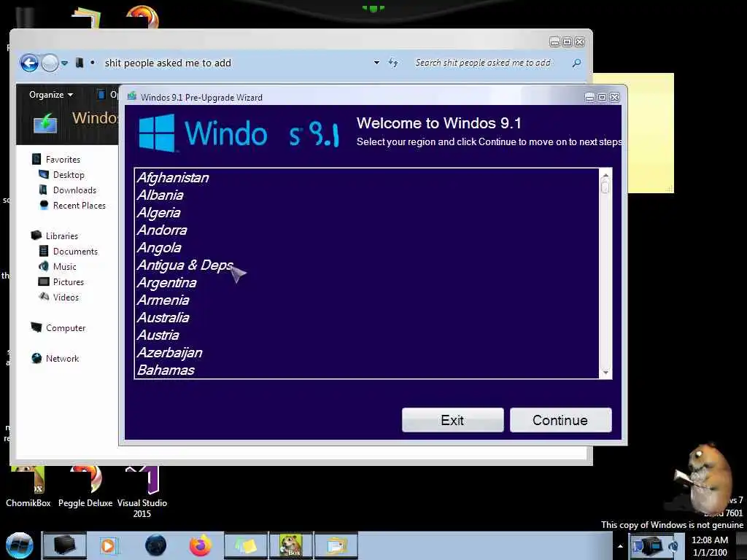Click the Explorer search box

click(491, 63)
